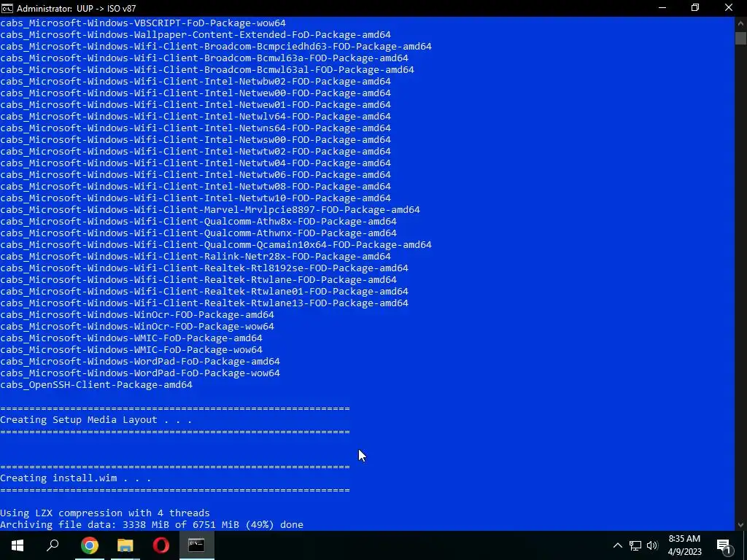Restore down the console window
Image resolution: width=747 pixels, height=560 pixels.
click(x=695, y=8)
